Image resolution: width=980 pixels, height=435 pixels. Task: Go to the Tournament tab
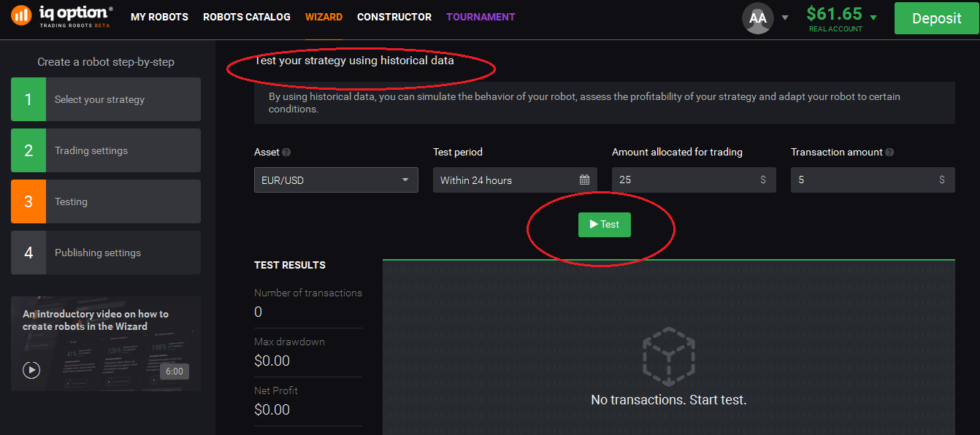(x=481, y=17)
